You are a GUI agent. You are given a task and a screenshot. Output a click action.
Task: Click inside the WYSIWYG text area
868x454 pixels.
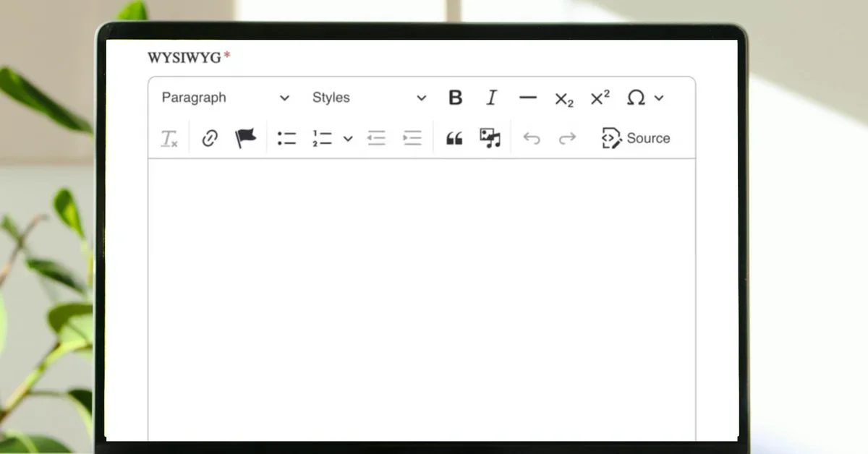[x=421, y=296]
